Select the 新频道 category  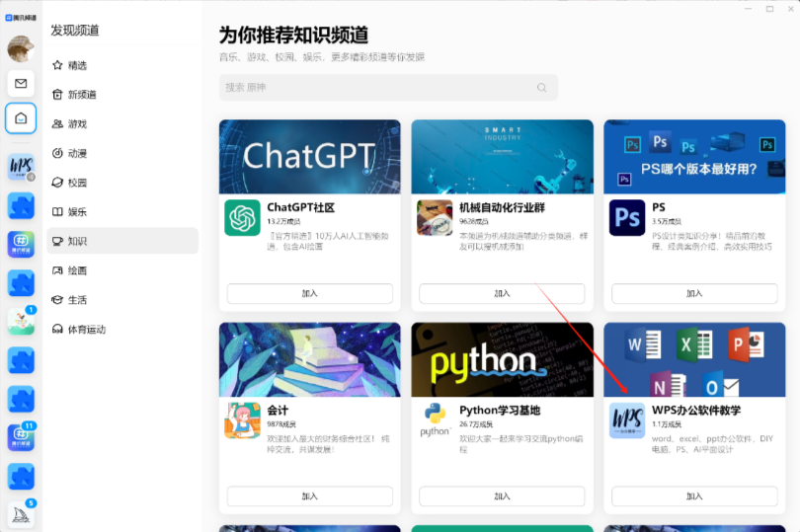click(x=122, y=95)
